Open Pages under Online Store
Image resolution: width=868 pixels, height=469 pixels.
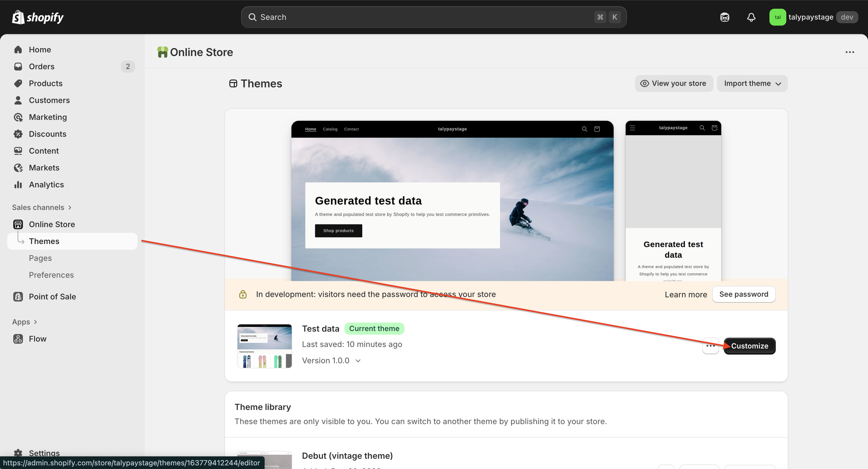click(40, 258)
